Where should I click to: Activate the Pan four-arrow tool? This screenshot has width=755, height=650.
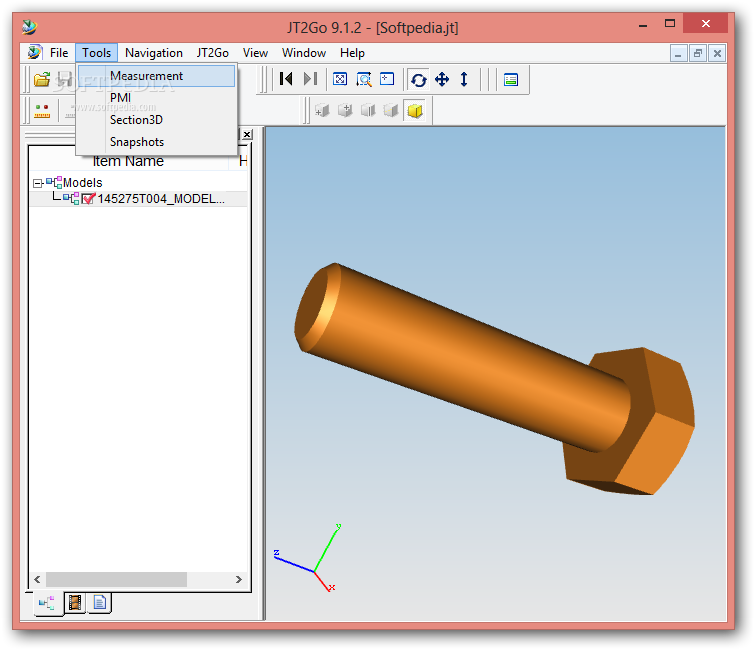442,79
